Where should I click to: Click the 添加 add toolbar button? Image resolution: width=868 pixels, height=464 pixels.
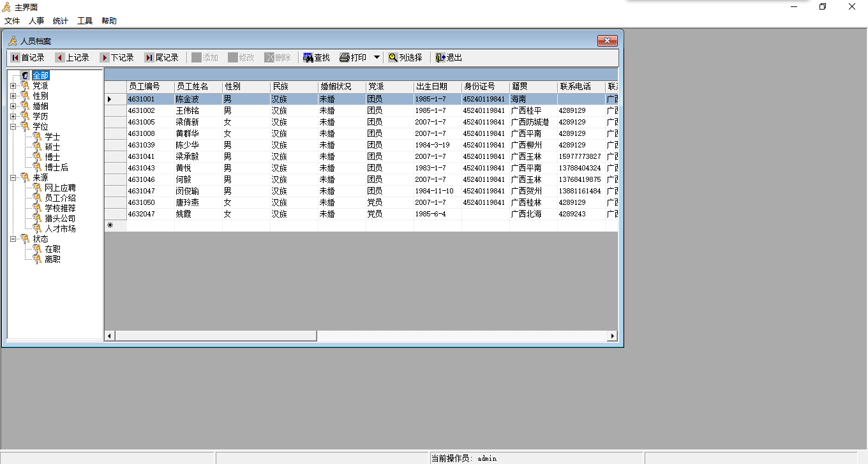point(205,57)
